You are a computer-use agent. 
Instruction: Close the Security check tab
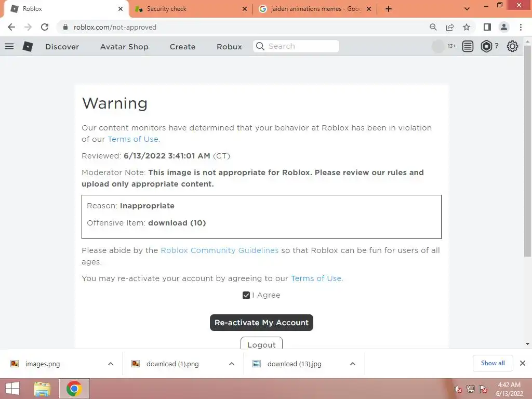click(x=245, y=9)
